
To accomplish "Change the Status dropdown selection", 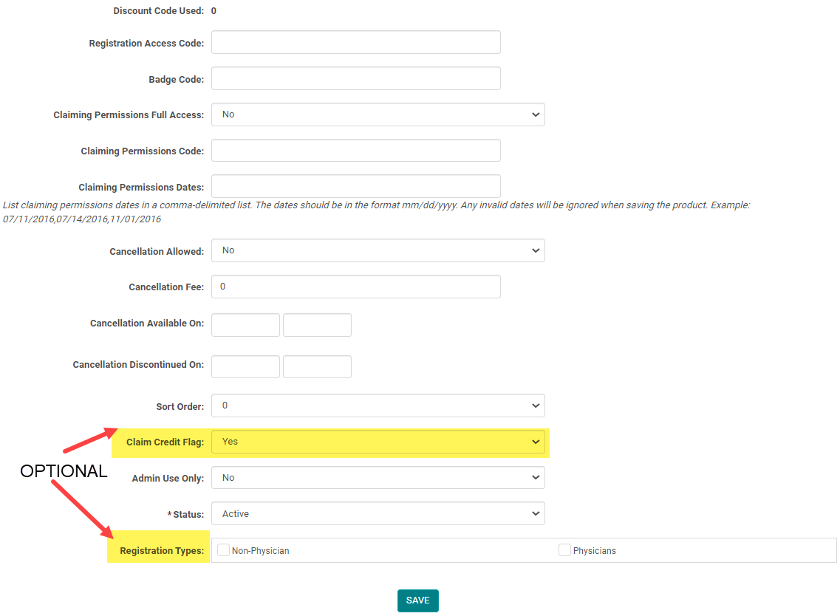I will tap(378, 514).
